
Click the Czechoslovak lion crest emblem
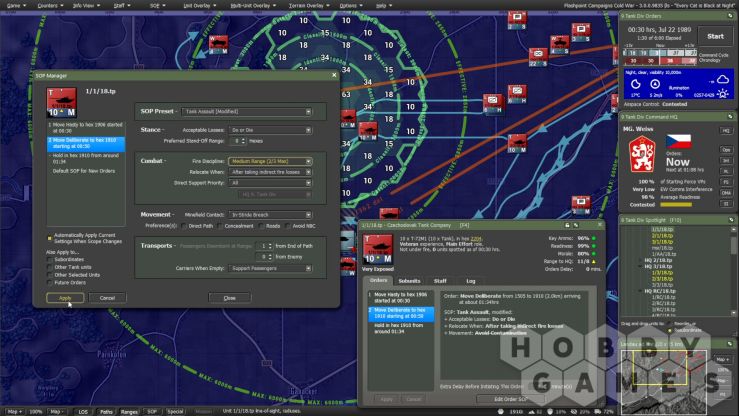click(642, 154)
